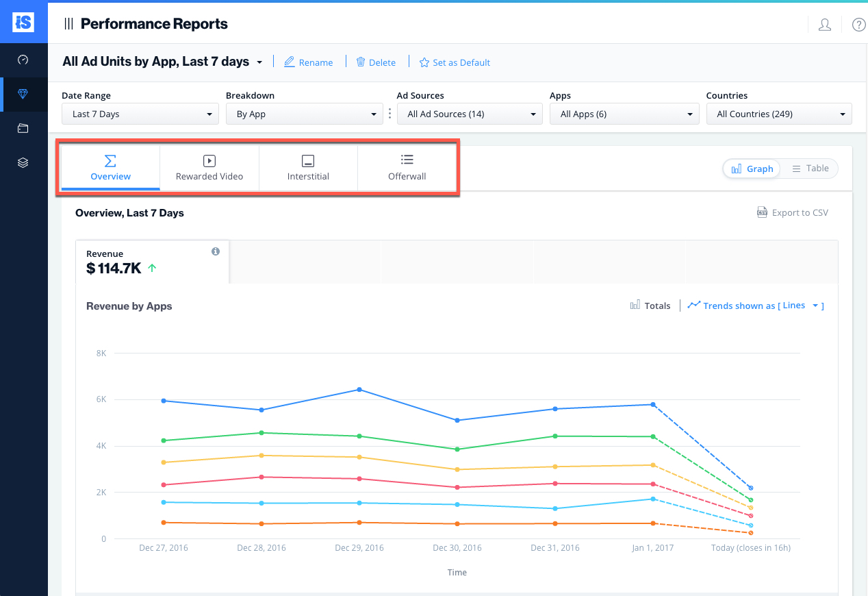This screenshot has width=868, height=596.
Task: Click the Rename report link
Action: coord(308,62)
